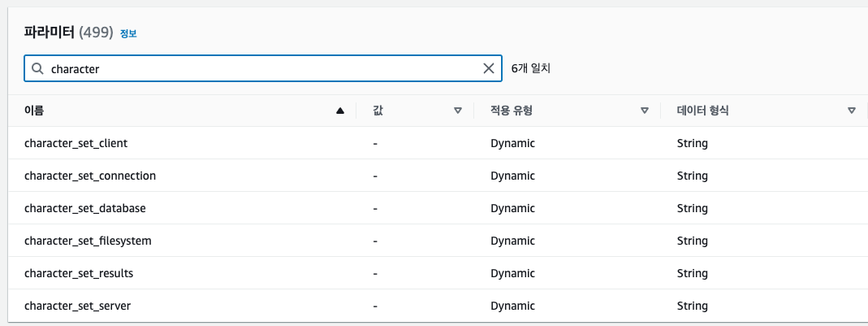The width and height of the screenshot is (868, 326).
Task: Click the String value for character_set_client
Action: coord(692,144)
